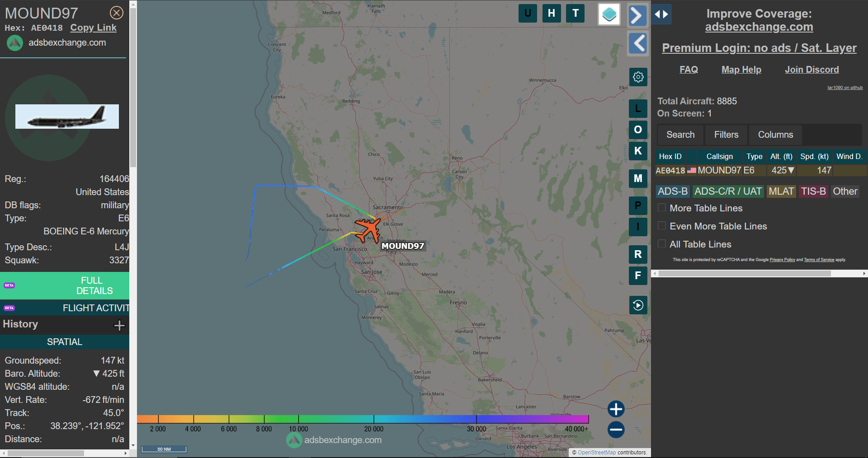Copy Link for the aircraft
Screen dimensions: 868x458
click(93, 28)
